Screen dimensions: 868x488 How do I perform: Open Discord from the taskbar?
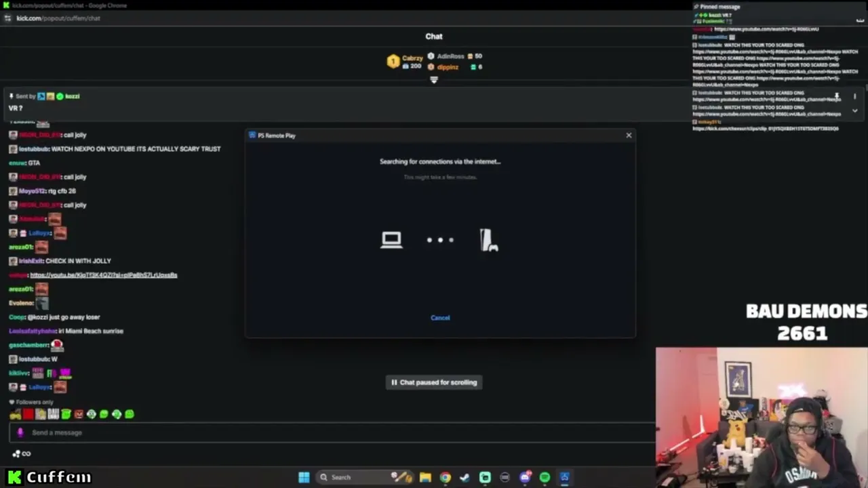pos(525,477)
